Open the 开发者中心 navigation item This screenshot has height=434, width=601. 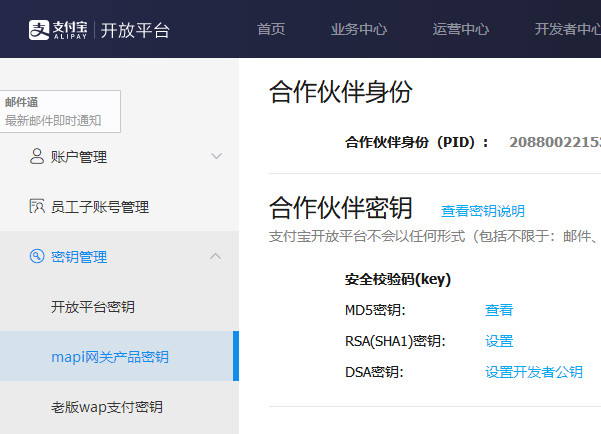pyautogui.click(x=567, y=29)
